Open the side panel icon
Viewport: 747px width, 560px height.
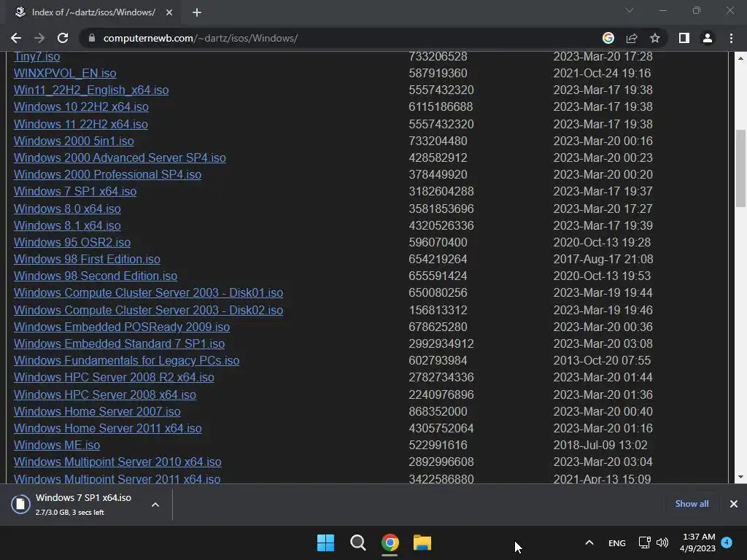click(684, 38)
